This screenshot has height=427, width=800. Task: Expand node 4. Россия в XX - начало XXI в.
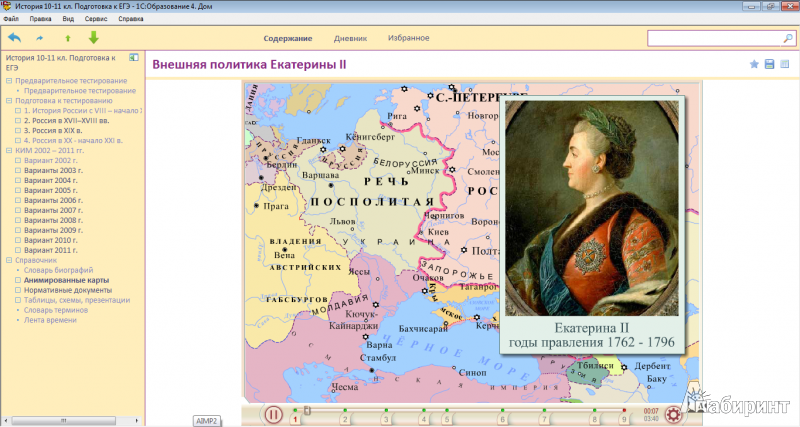(x=18, y=141)
